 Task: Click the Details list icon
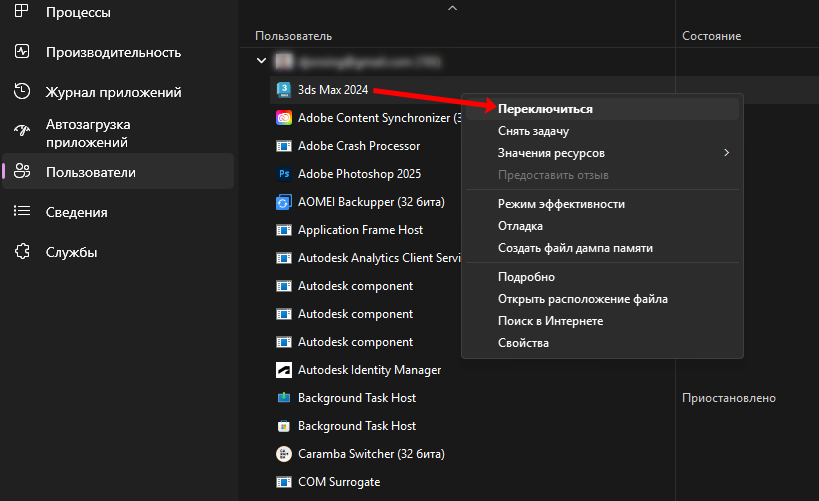point(22,212)
